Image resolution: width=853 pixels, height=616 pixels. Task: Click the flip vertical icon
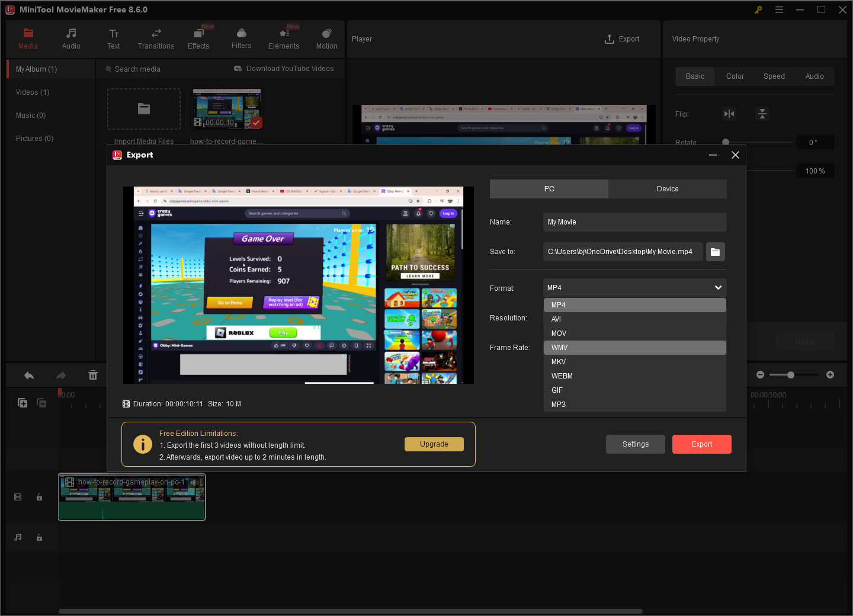[762, 114]
